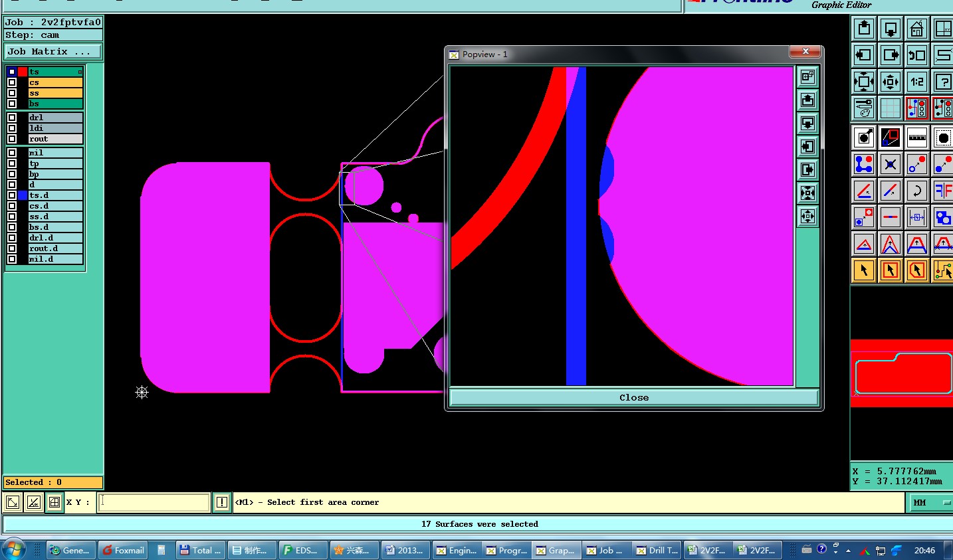Viewport: 953px width, 560px height.
Task: Select the tp layer row
Action: 56,163
